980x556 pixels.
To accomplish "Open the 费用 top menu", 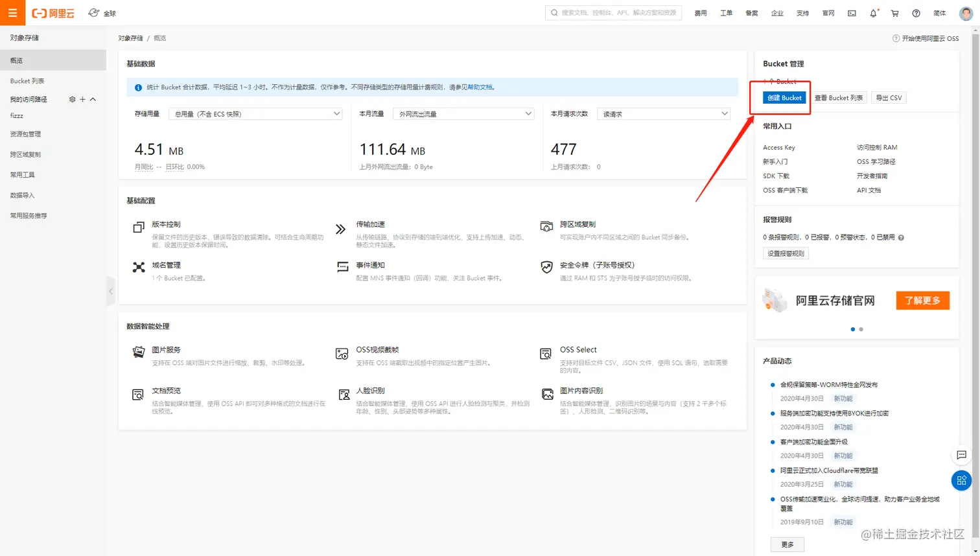I will (x=701, y=13).
